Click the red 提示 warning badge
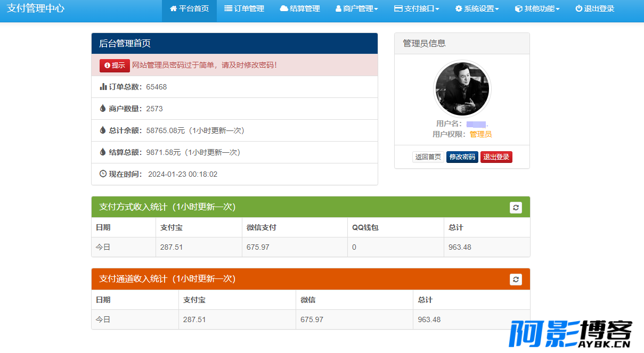Viewport: 644px width, 353px height. click(x=115, y=65)
